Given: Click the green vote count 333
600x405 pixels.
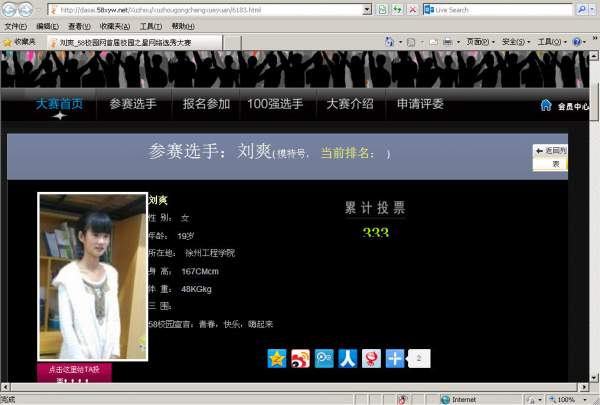Looking at the screenshot, I should [x=376, y=232].
